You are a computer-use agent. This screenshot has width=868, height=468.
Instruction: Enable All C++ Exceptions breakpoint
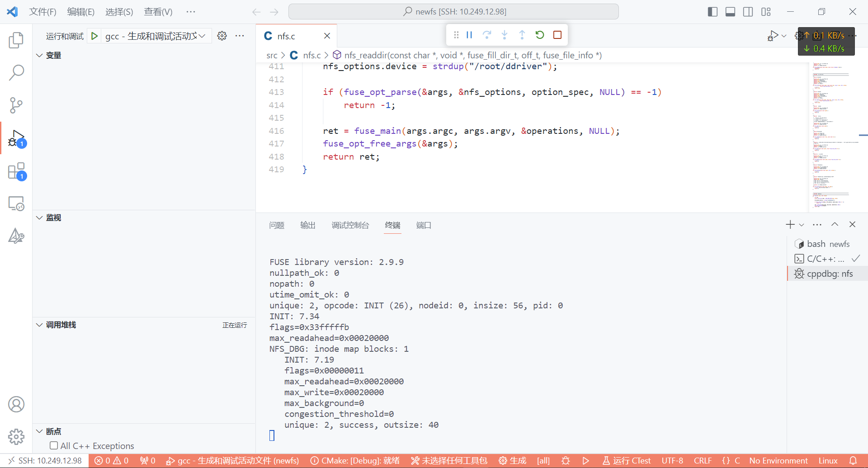click(x=54, y=445)
